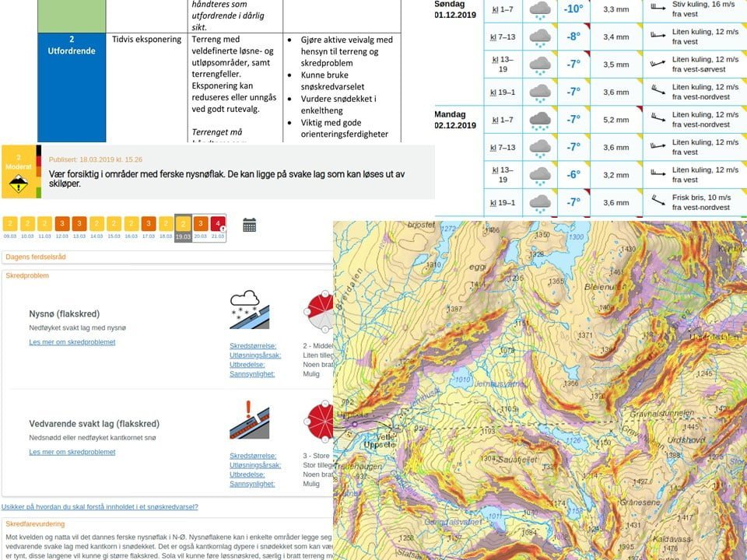Click Mandag kl 1–7 heavy snow icon
The image size is (747, 560).
(x=540, y=121)
